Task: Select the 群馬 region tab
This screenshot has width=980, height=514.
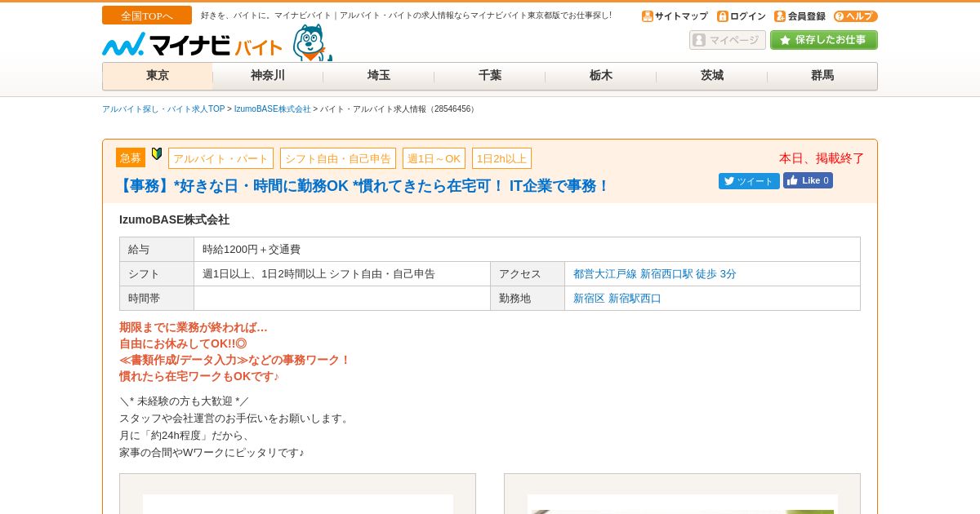Action: (x=822, y=76)
